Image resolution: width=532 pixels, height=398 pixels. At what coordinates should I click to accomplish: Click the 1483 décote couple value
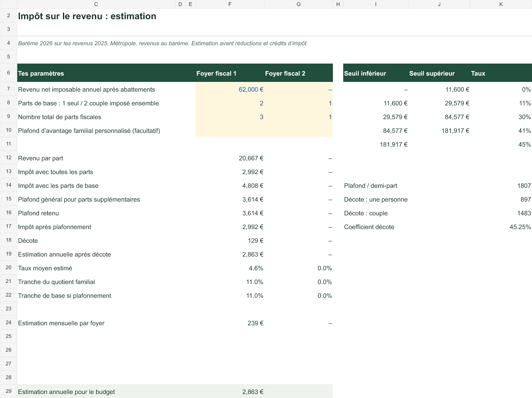(524, 213)
